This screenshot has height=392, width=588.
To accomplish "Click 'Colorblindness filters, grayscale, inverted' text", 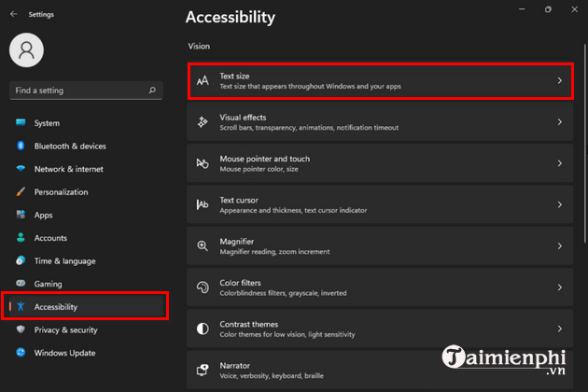I will point(283,293).
